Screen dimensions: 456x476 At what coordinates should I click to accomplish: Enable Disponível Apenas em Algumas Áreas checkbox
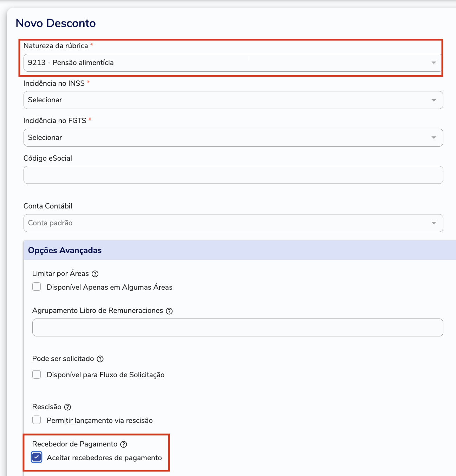[37, 287]
